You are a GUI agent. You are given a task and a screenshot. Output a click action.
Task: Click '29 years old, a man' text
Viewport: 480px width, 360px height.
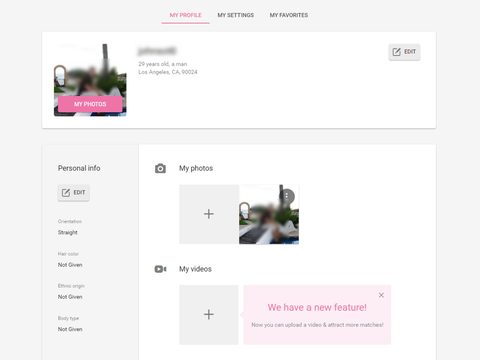[163, 64]
